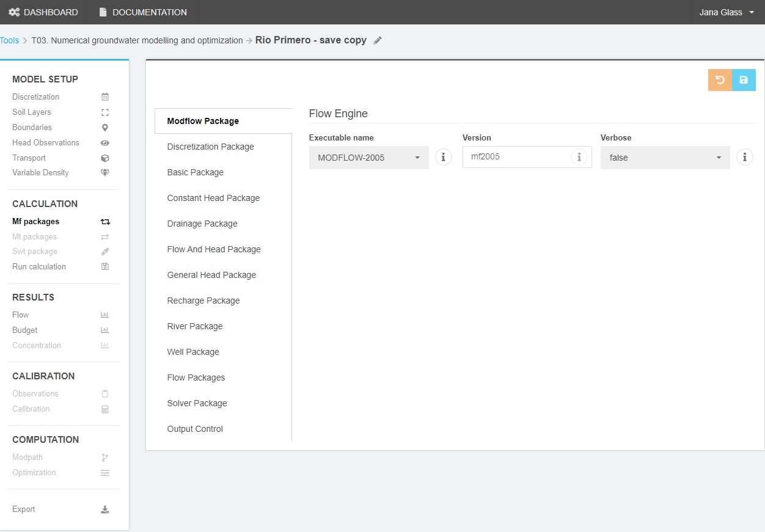Image resolution: width=765 pixels, height=532 pixels.
Task: Click the info icon beside Verbose dropdown
Action: click(x=744, y=157)
